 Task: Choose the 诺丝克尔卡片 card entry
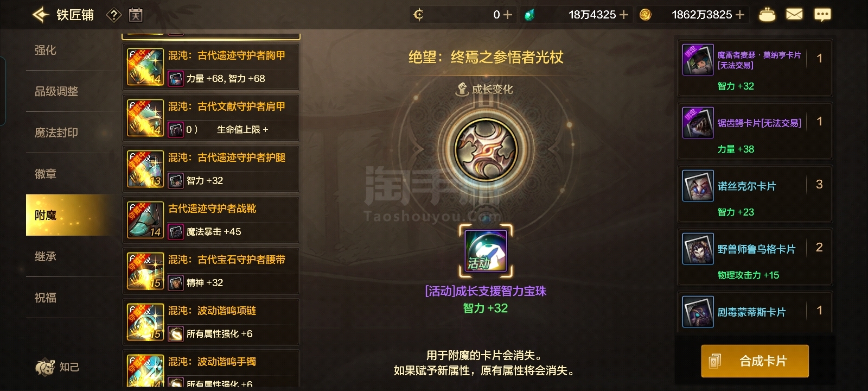[755, 194]
